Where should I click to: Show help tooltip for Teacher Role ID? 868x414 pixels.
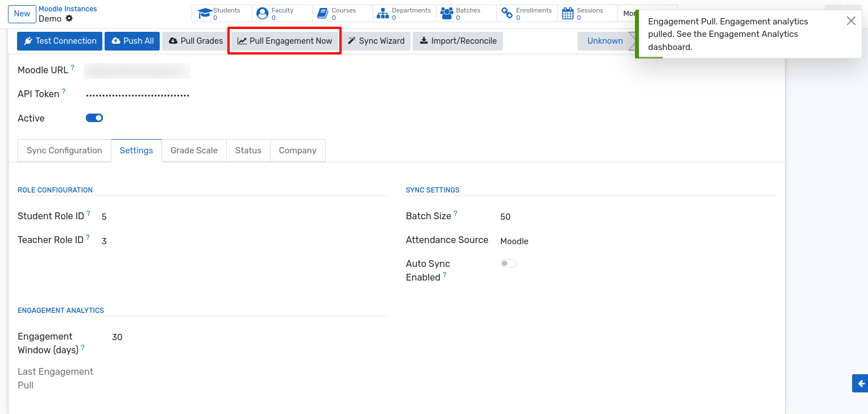tap(88, 237)
